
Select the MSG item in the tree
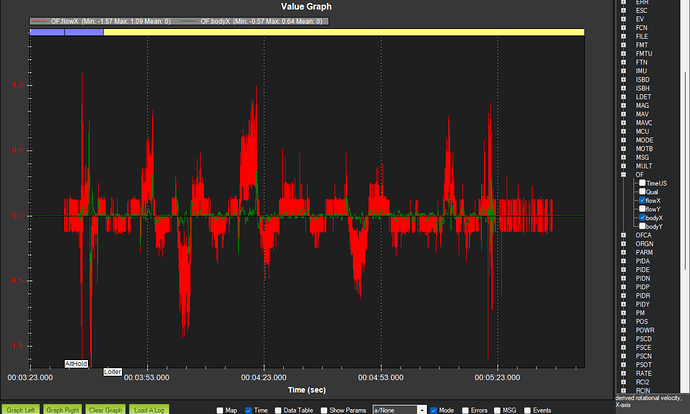[x=642, y=158]
